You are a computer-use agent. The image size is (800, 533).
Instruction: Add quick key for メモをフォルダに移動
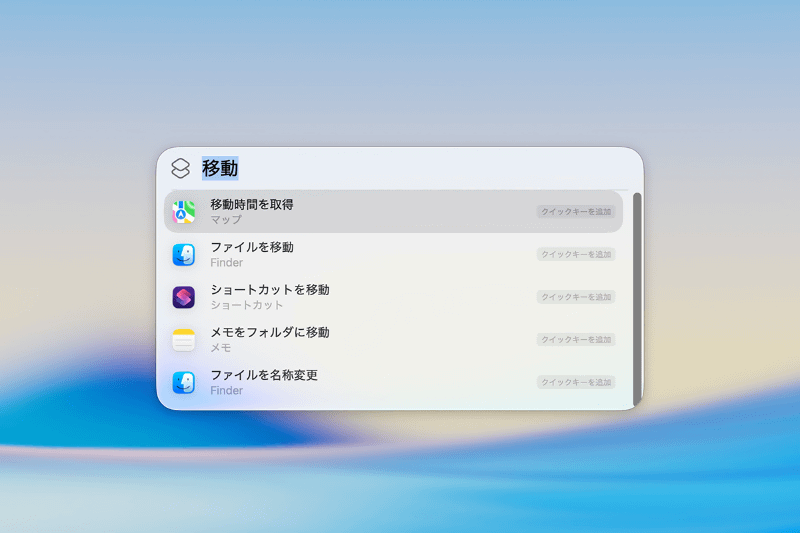576,340
